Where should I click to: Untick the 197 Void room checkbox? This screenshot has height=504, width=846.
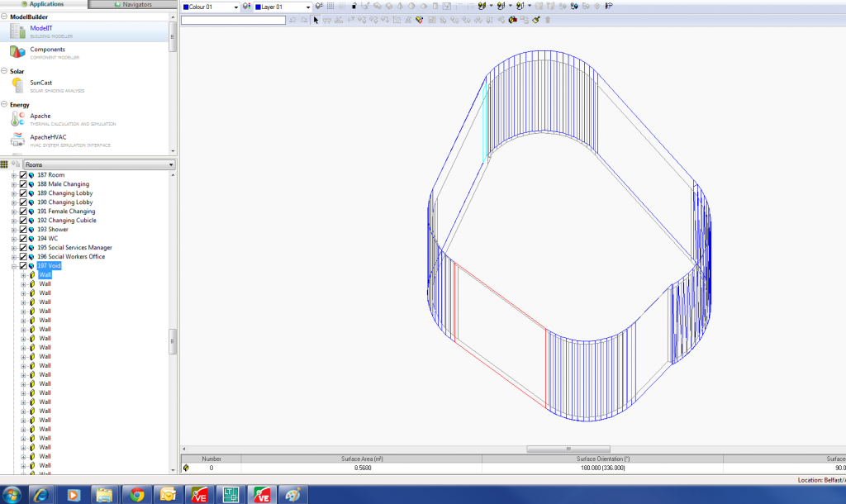23,266
